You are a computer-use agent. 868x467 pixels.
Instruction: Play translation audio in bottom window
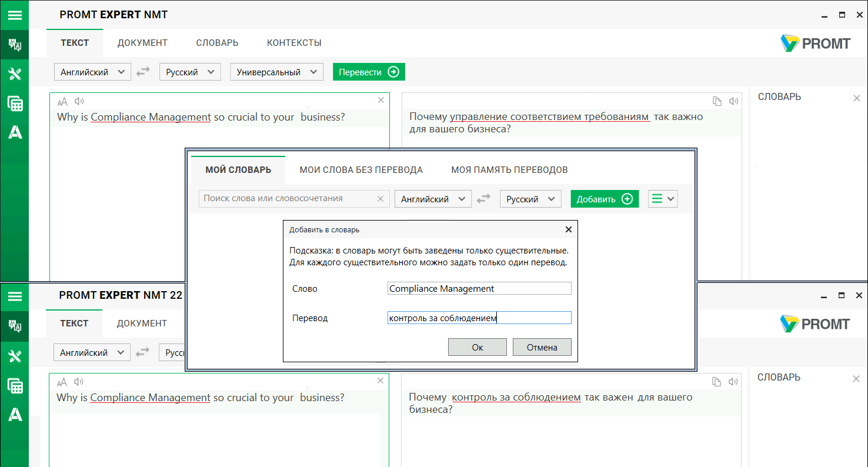click(733, 382)
